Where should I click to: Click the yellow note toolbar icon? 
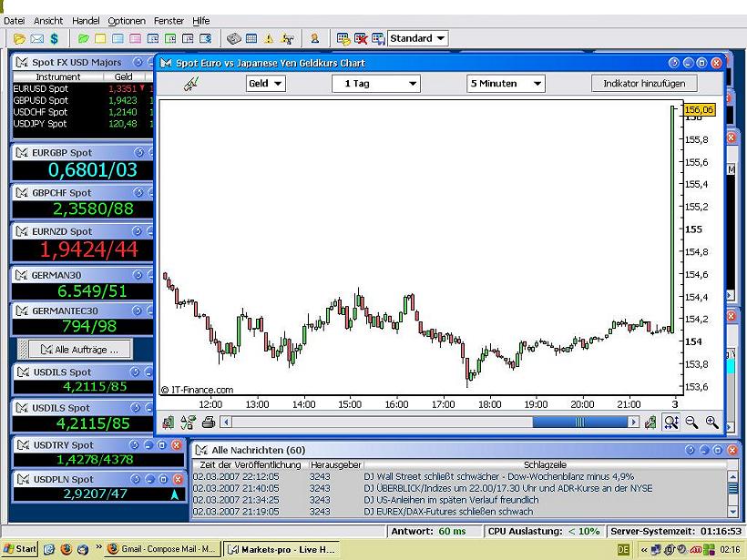pos(100,38)
